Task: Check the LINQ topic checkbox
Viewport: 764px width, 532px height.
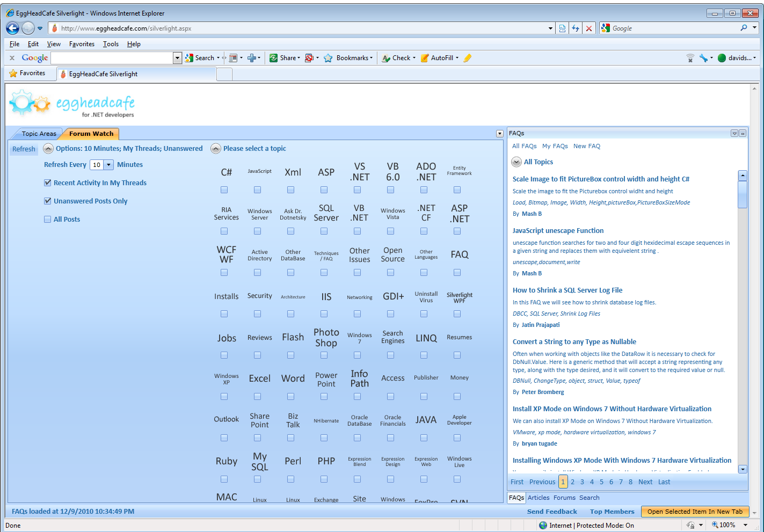Action: click(x=424, y=355)
